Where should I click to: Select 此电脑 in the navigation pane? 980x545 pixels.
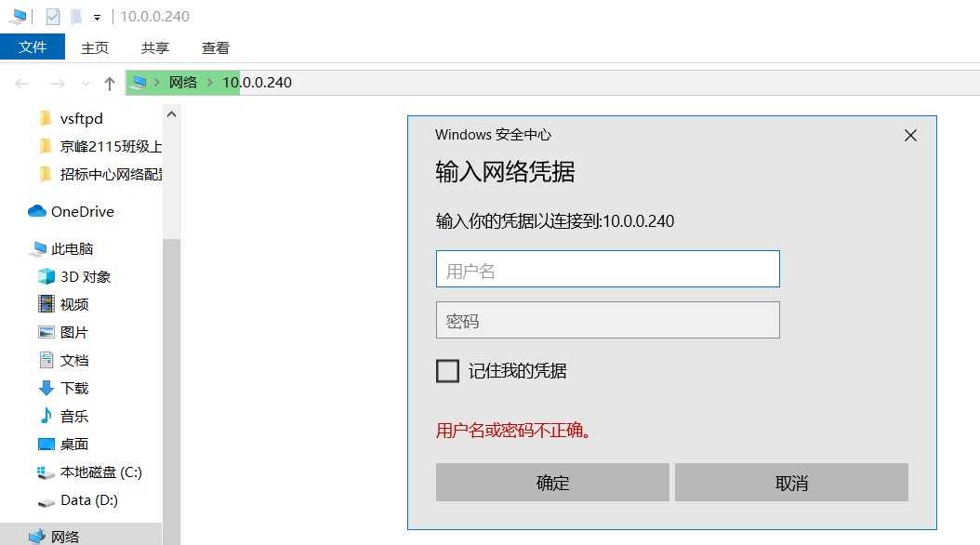point(72,248)
